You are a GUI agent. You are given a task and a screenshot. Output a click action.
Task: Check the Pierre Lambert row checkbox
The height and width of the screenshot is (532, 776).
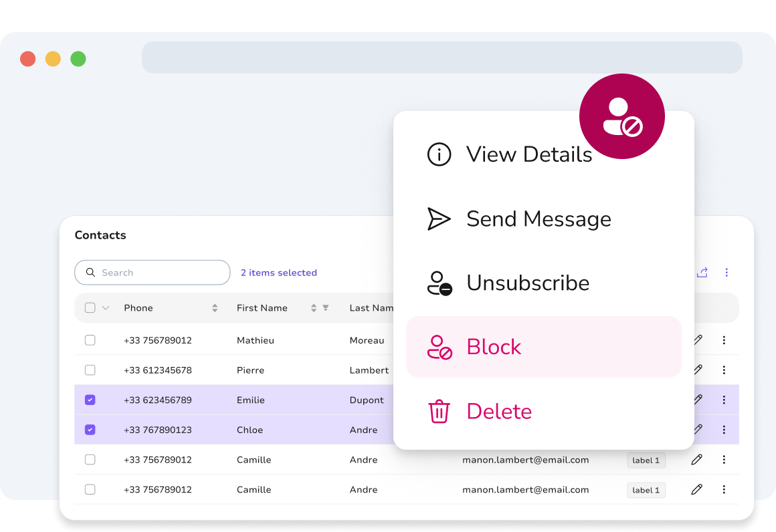pyautogui.click(x=90, y=370)
